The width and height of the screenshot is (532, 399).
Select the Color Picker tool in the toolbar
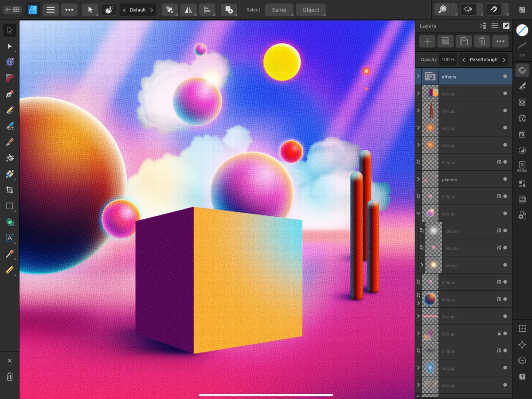pyautogui.click(x=10, y=254)
